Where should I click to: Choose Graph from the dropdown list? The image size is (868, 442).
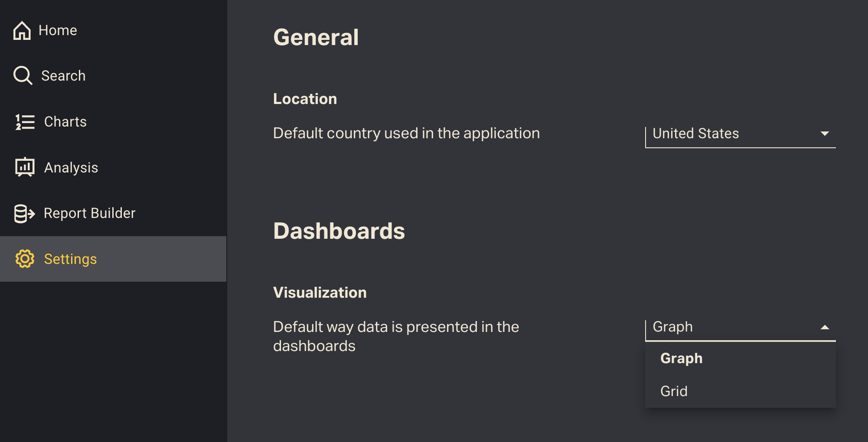pos(681,358)
